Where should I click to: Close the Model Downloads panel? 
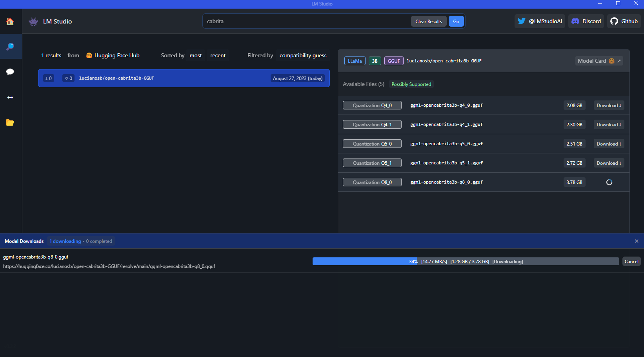637,241
